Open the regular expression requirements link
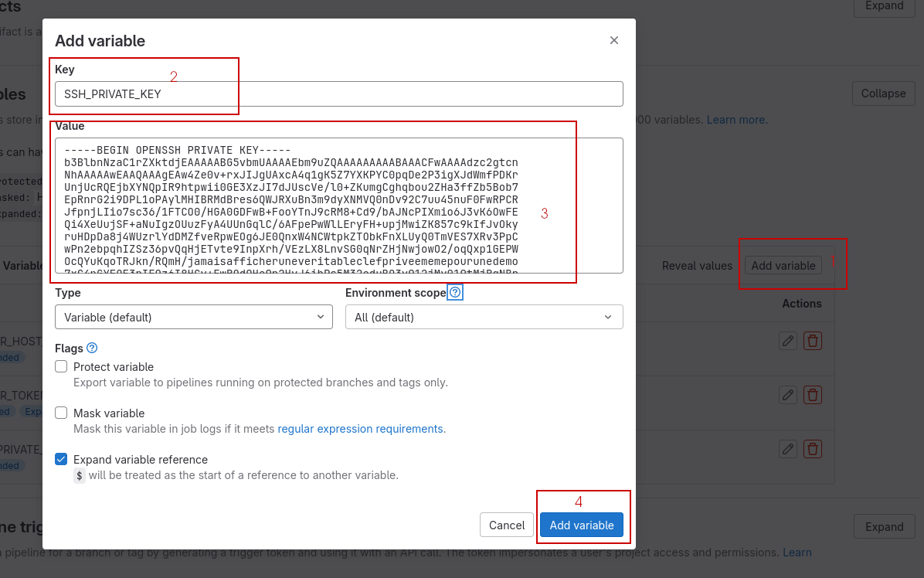924x578 pixels. coord(360,429)
